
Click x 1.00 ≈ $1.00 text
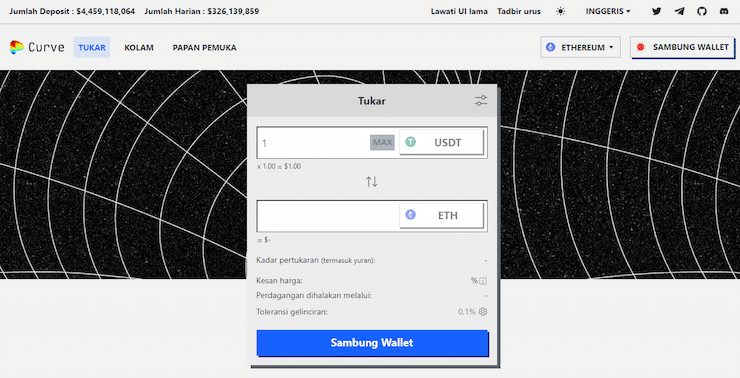coord(279,166)
